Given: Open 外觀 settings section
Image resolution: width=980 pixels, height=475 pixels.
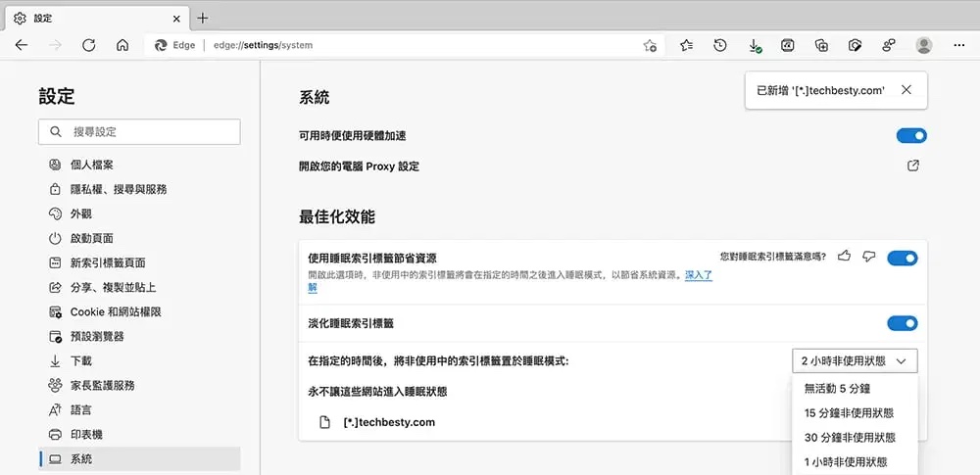Looking at the screenshot, I should (139, 214).
